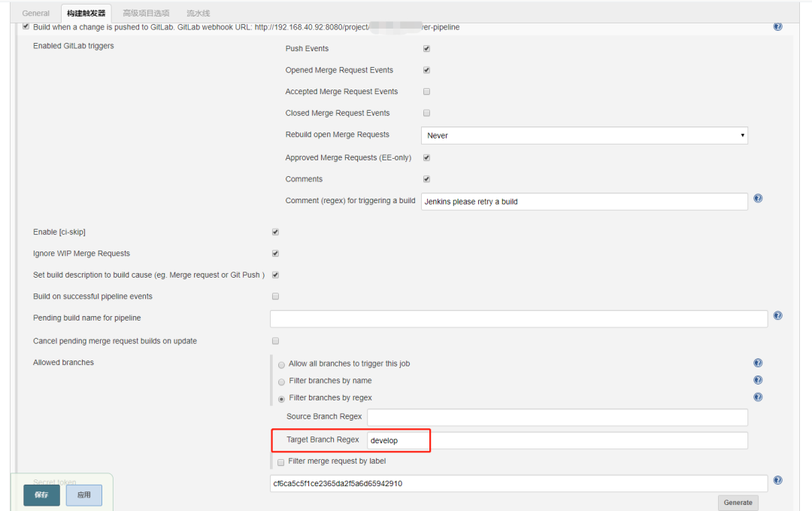Screen dimensions: 812x511
Task: Click the Target Branch Regex field
Action: tap(557, 440)
